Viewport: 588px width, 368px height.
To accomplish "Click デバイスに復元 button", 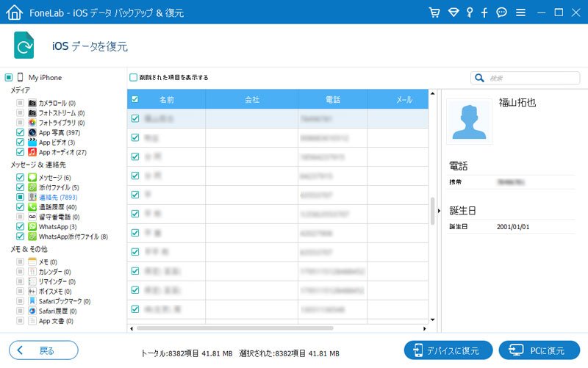I will (x=448, y=350).
